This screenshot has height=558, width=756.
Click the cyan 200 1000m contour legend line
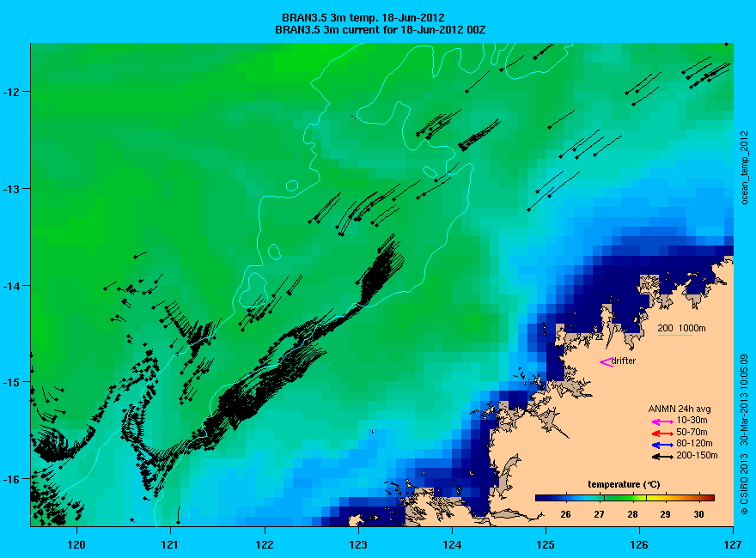click(675, 335)
